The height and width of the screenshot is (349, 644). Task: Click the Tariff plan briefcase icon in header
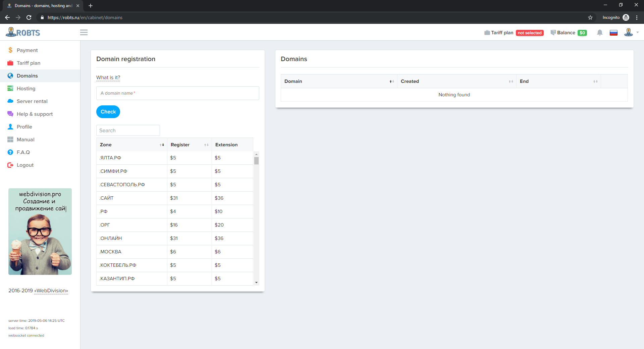click(487, 33)
